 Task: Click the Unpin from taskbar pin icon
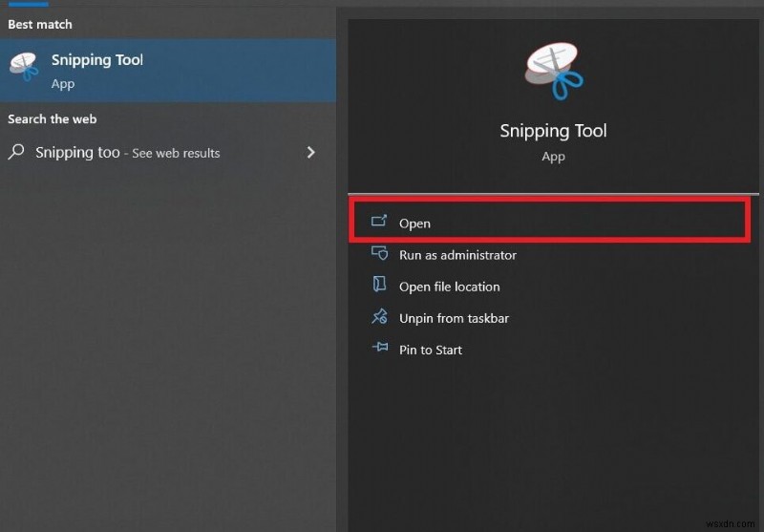[x=379, y=316]
